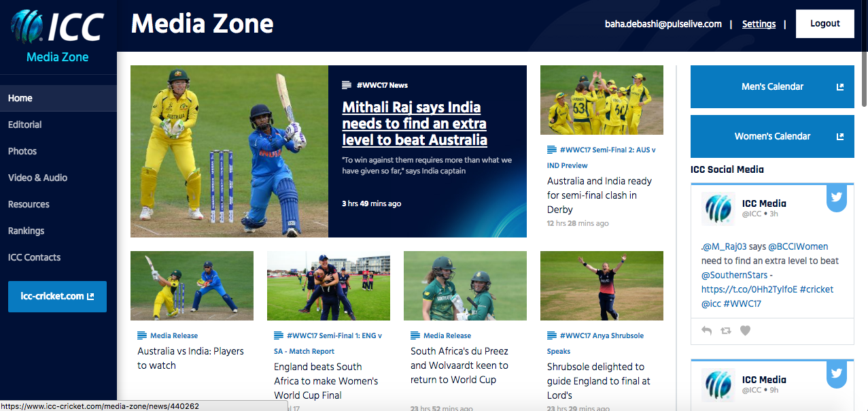
Task: Click the Australia vs India players thumbnail
Action: (192, 286)
